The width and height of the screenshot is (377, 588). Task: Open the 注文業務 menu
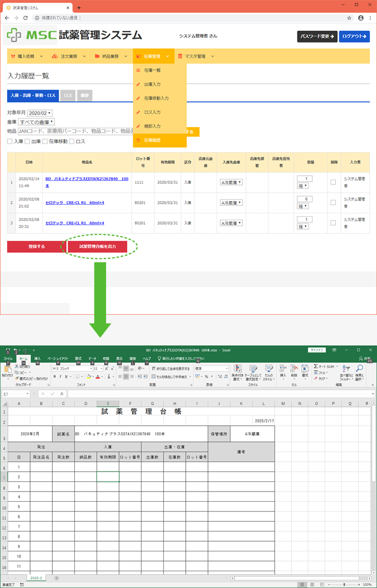[69, 56]
